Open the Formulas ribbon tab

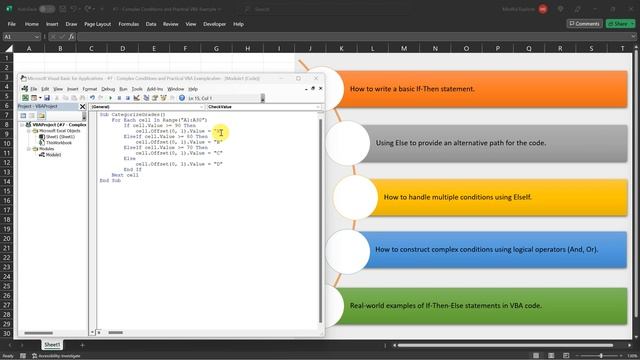(x=129, y=24)
